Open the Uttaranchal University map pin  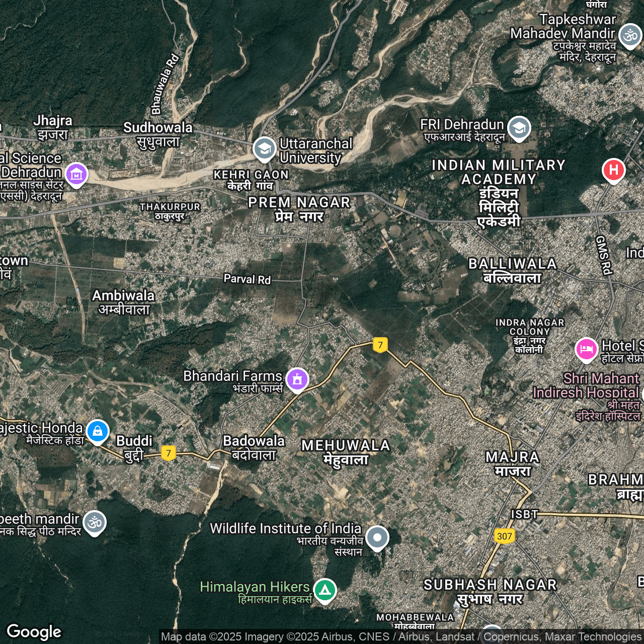point(264,149)
